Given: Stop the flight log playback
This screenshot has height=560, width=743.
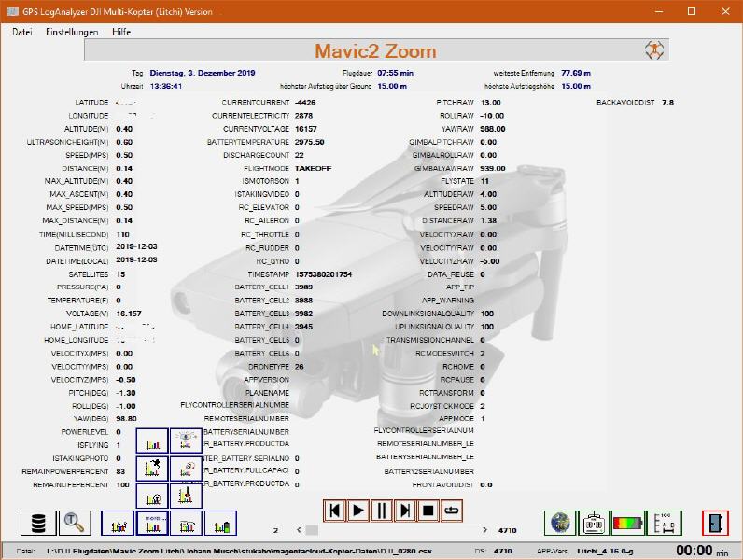Looking at the screenshot, I should click(x=428, y=511).
